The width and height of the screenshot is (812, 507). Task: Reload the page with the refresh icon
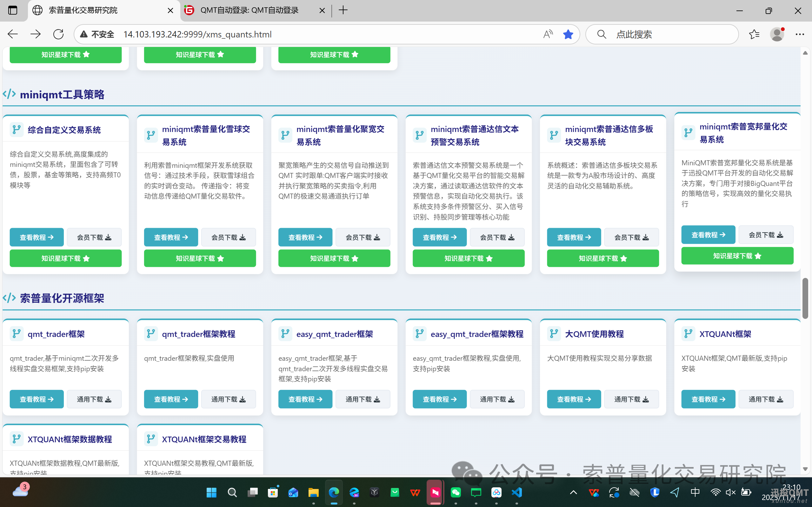58,34
